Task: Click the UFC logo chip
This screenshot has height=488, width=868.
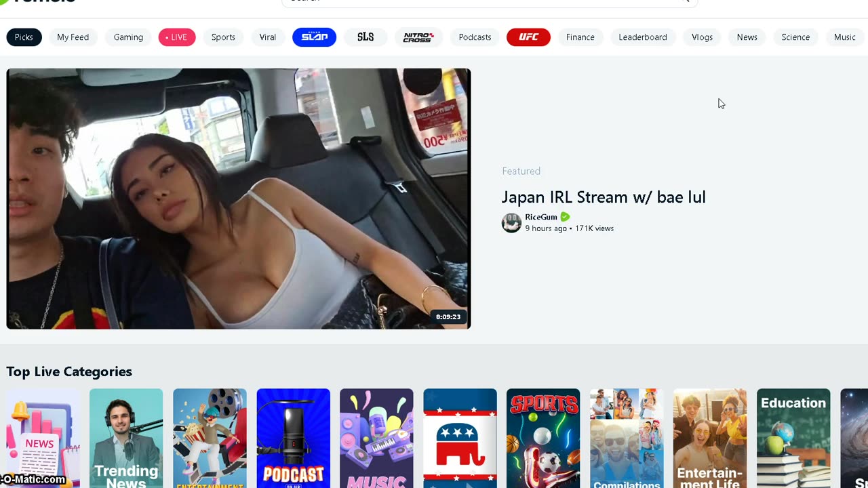Action: tap(528, 37)
